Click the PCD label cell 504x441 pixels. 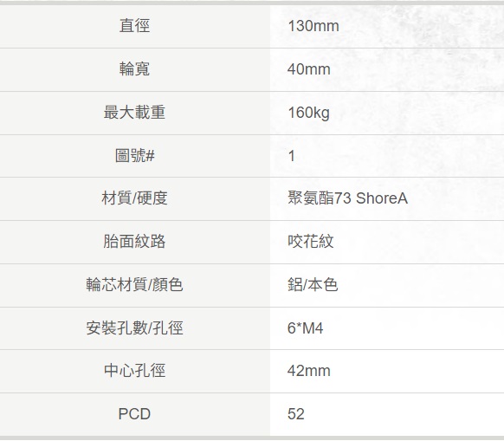click(135, 414)
